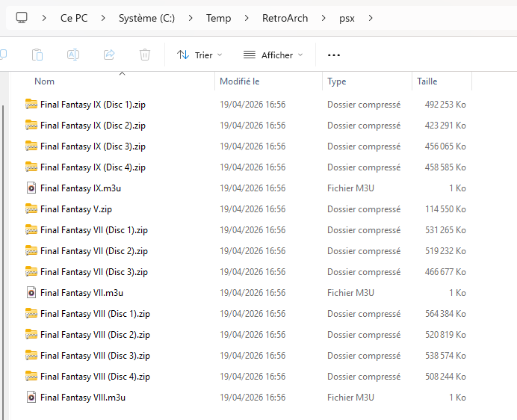This screenshot has height=420, width=517.
Task: Click the Rename icon in toolbar
Action: click(x=73, y=55)
